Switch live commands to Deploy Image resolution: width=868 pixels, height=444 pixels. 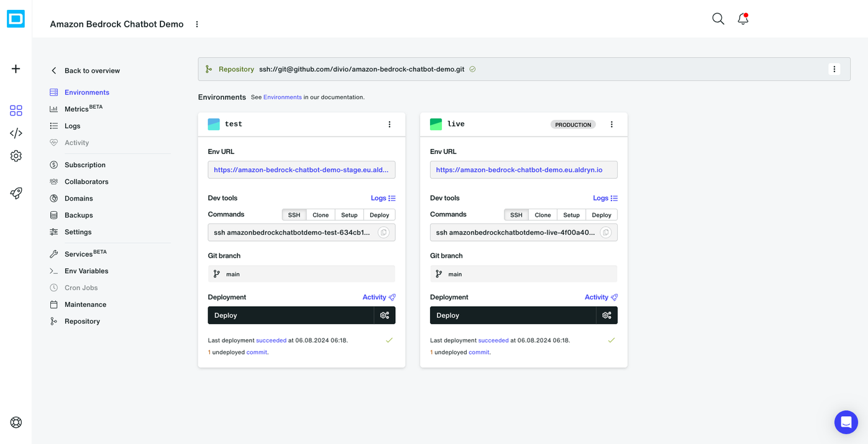[x=601, y=214]
